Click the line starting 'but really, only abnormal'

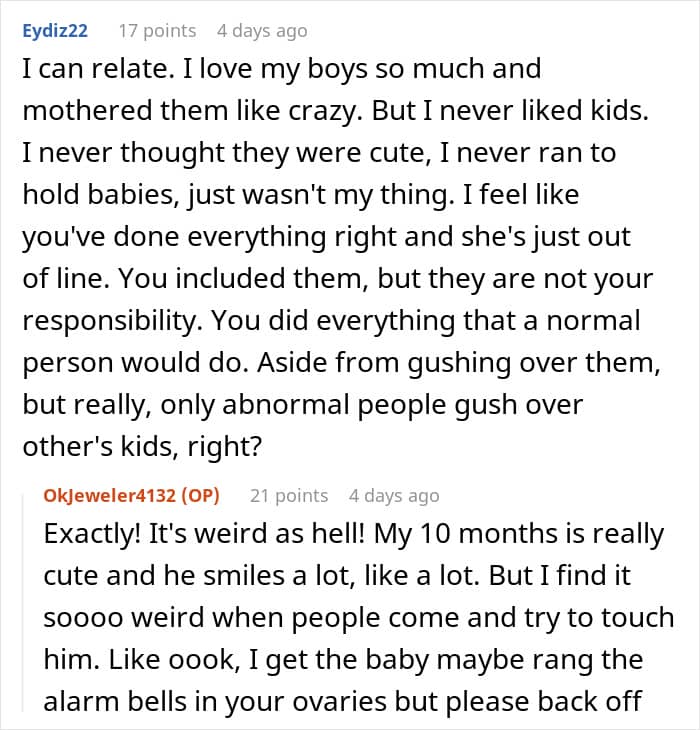[x=303, y=405]
